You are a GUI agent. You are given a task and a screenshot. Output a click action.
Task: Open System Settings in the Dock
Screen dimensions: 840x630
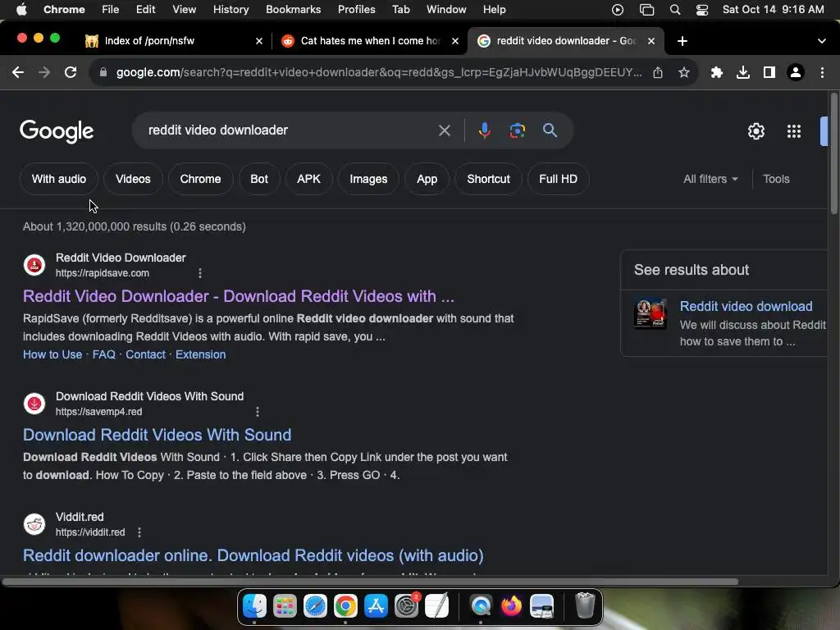click(407, 606)
